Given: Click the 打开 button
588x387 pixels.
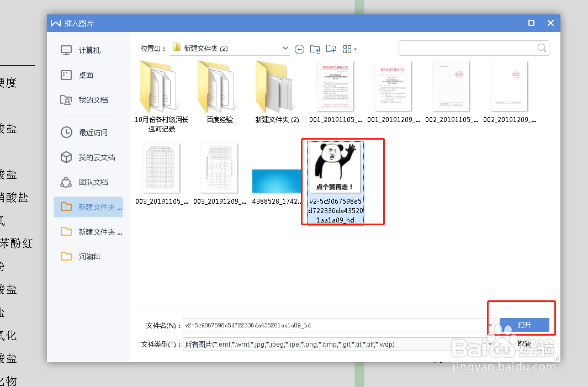Looking at the screenshot, I should click(x=525, y=325).
